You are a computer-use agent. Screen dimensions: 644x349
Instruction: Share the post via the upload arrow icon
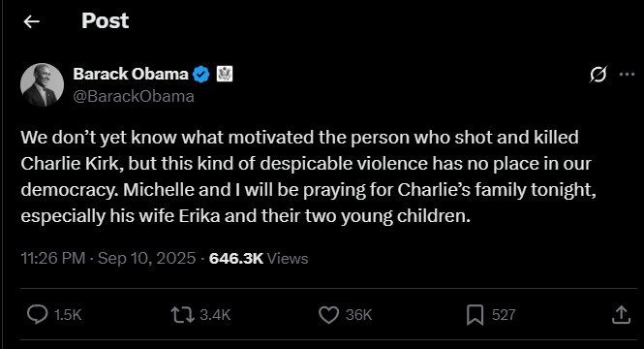[621, 315]
